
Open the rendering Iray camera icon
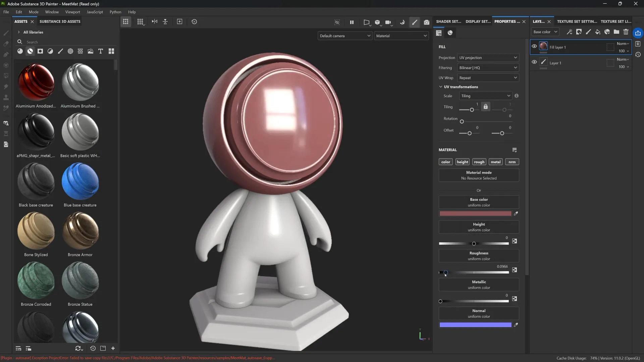point(427,22)
